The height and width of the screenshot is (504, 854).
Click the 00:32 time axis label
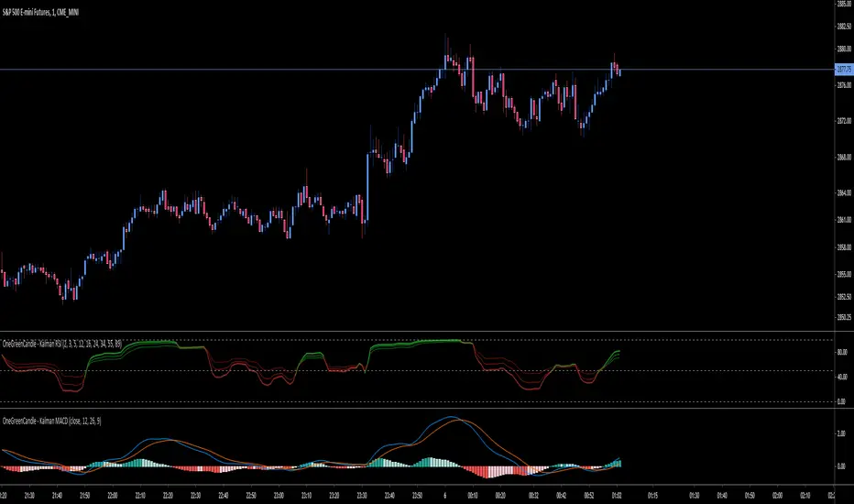tap(533, 496)
